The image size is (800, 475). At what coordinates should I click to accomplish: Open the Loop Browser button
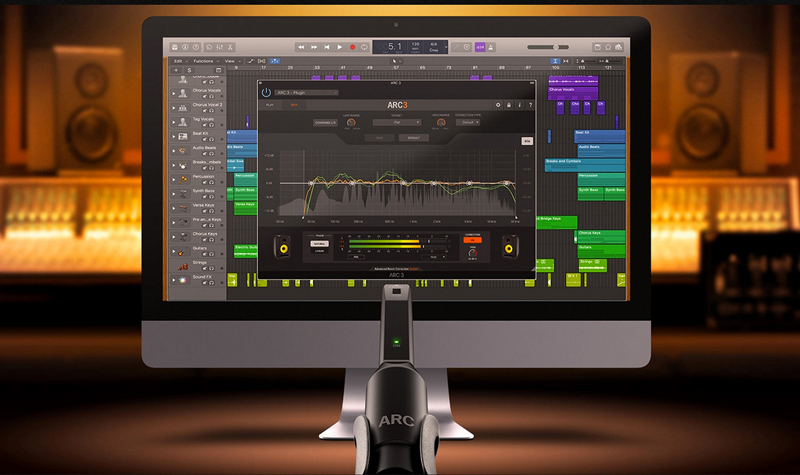(608, 47)
